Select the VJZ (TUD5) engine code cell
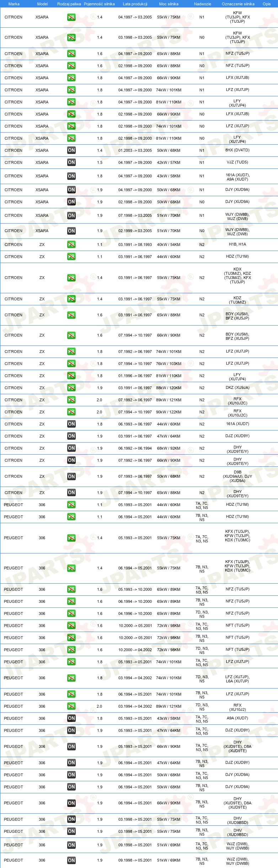Image resolution: width=278 pixels, height=868 pixels. [x=237, y=162]
